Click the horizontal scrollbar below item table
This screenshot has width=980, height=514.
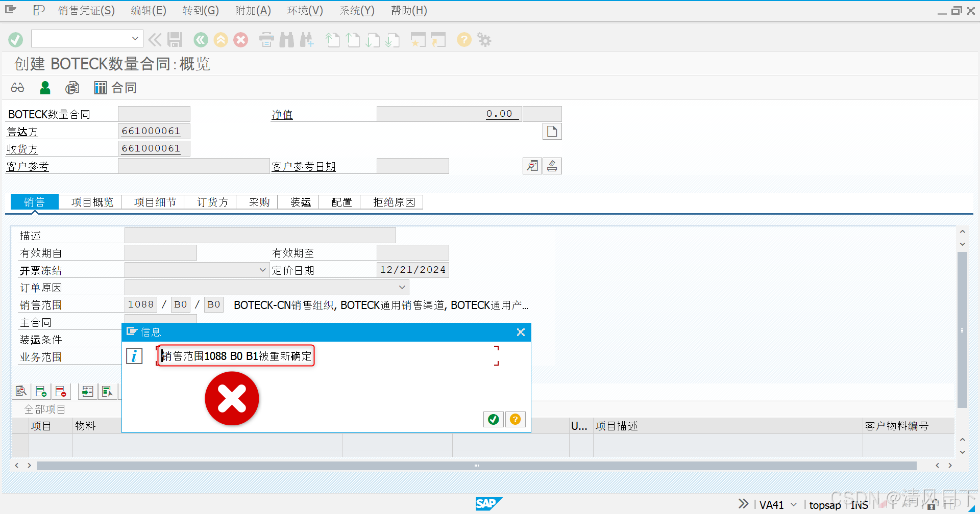pyautogui.click(x=476, y=466)
